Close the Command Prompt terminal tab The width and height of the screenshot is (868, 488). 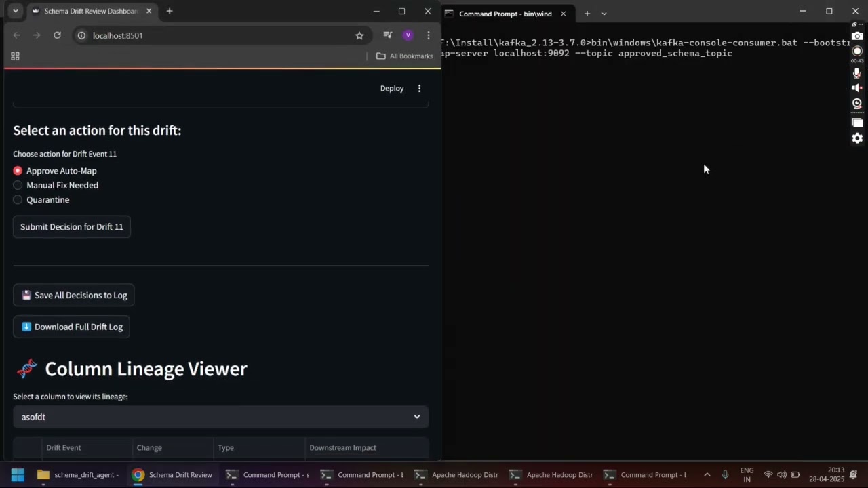click(x=563, y=14)
